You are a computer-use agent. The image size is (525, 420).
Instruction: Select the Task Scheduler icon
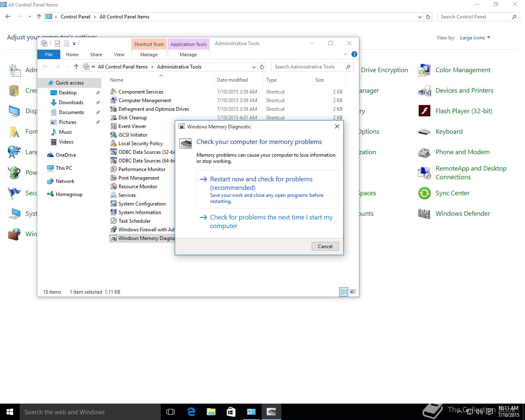pos(114,221)
